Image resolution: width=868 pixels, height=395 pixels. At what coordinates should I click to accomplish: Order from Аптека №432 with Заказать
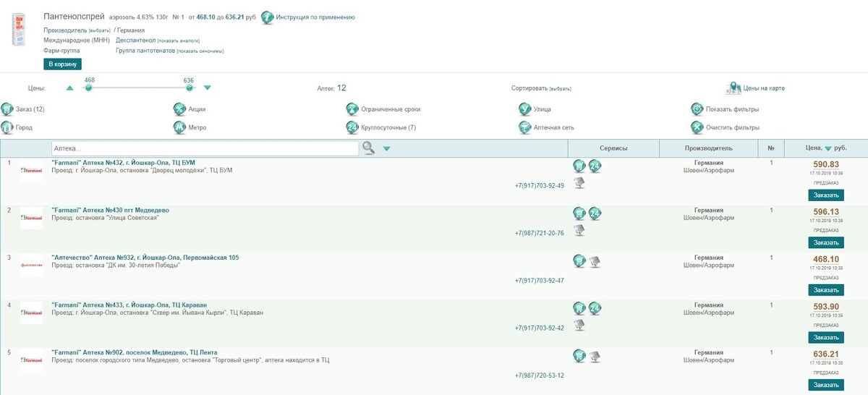point(825,195)
